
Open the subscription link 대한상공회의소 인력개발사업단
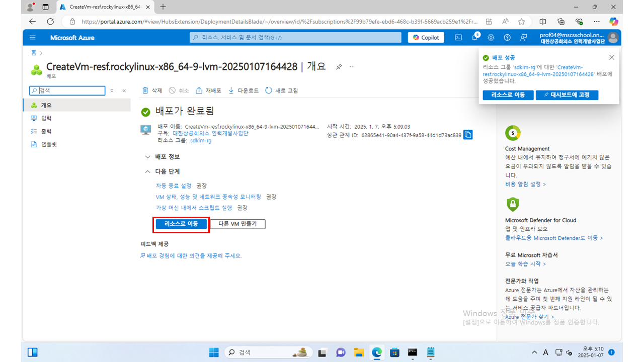(x=210, y=134)
